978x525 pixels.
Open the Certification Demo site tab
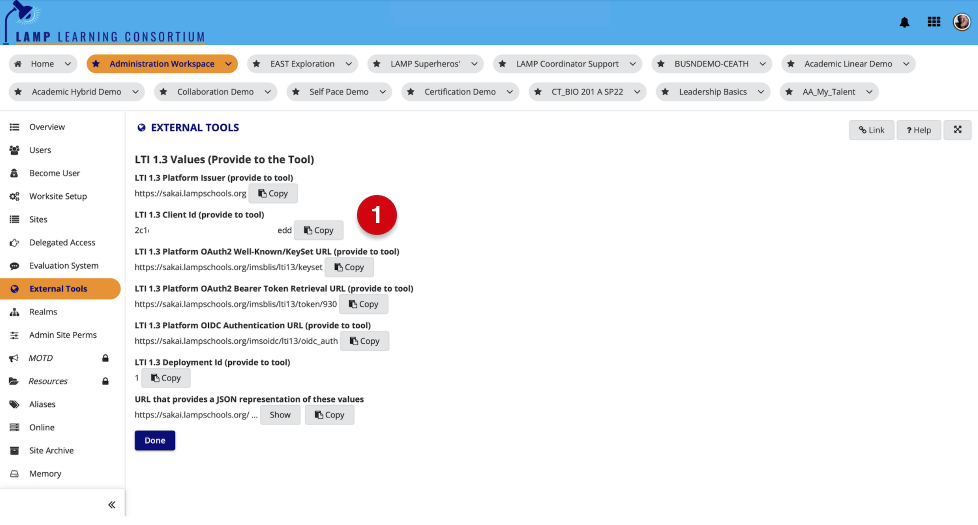(x=460, y=92)
